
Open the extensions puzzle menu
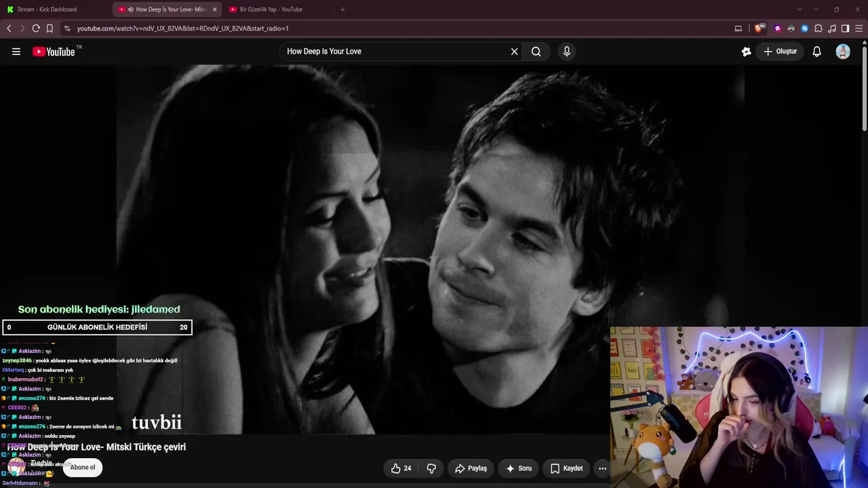pyautogui.click(x=818, y=28)
